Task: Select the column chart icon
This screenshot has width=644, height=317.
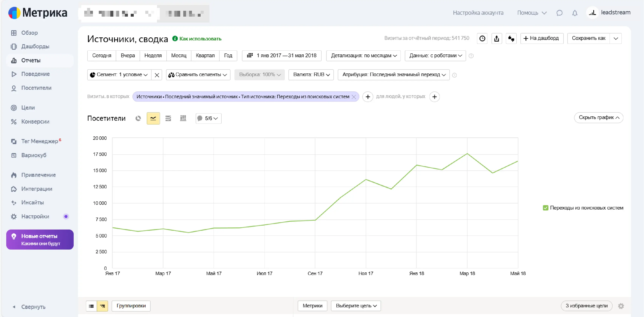Action: [x=183, y=118]
